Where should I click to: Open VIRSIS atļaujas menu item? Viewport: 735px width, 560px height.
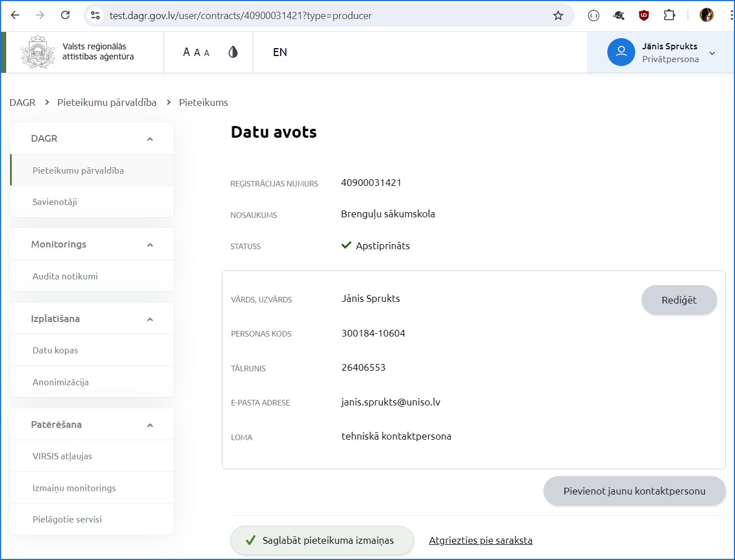click(92, 456)
